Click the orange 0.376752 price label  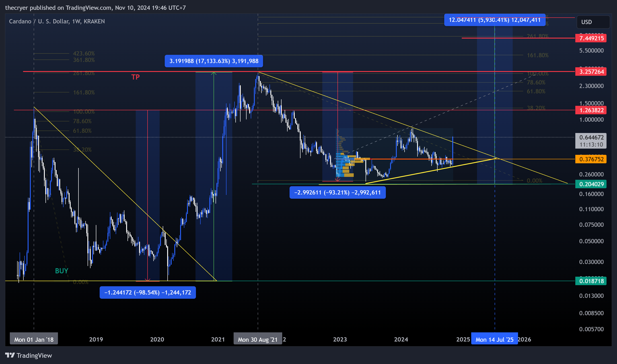point(591,159)
